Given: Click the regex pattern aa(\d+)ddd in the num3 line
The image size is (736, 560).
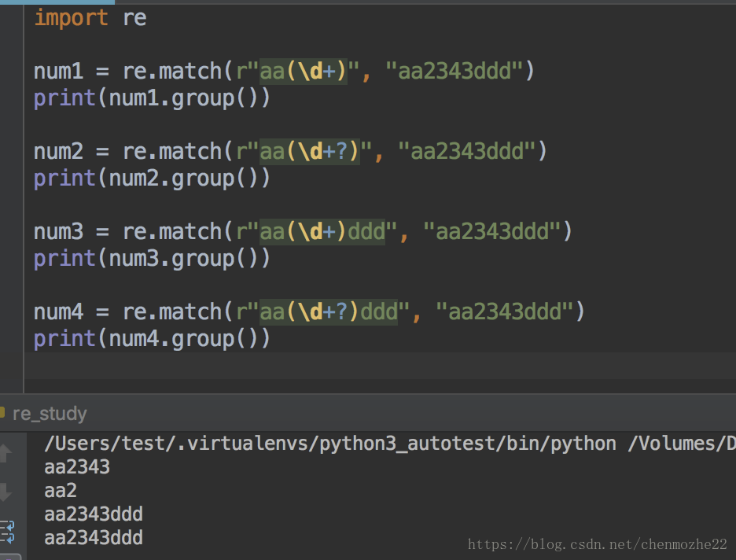Looking at the screenshot, I should coord(322,232).
